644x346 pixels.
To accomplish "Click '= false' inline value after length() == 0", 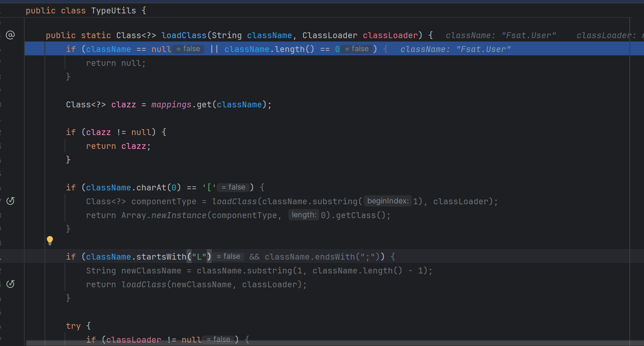I will [x=357, y=49].
